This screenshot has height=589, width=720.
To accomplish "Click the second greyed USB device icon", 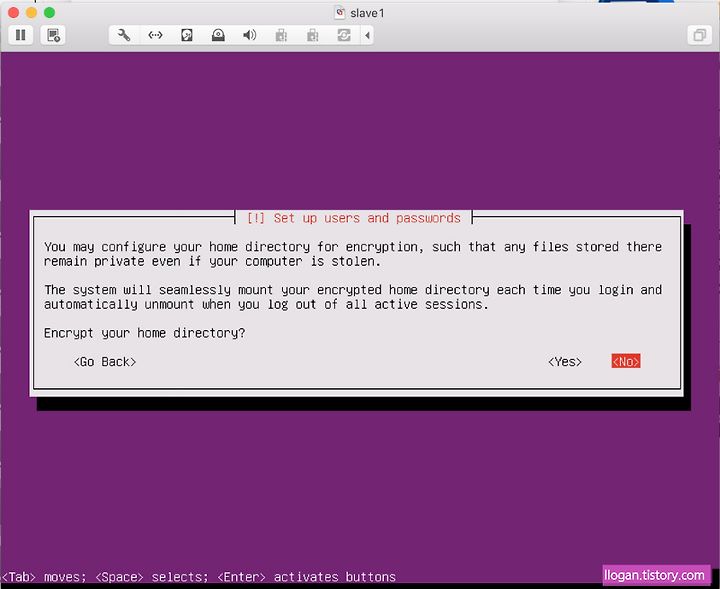I will click(x=312, y=35).
